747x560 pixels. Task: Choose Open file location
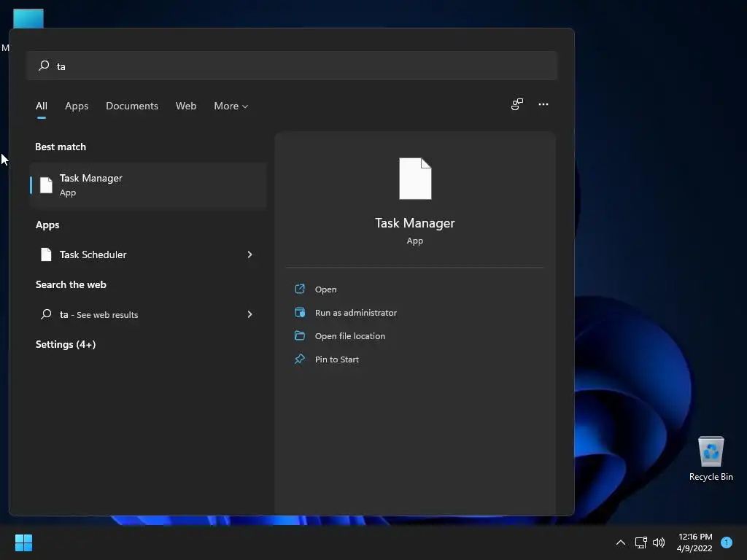(350, 335)
